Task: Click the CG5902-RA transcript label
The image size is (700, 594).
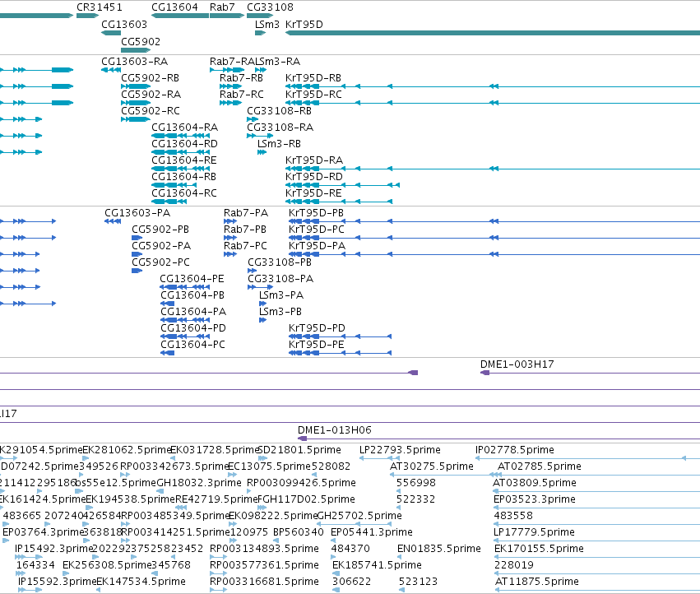Action: point(151,95)
